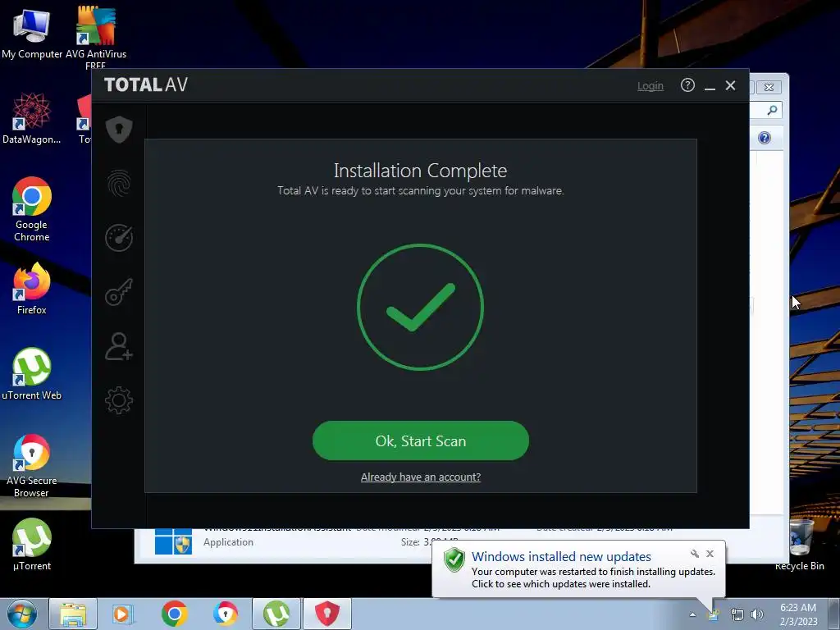Viewport: 840px width, 630px height.
Task: Switch to uTorrent in the taskbar
Action: [276, 614]
